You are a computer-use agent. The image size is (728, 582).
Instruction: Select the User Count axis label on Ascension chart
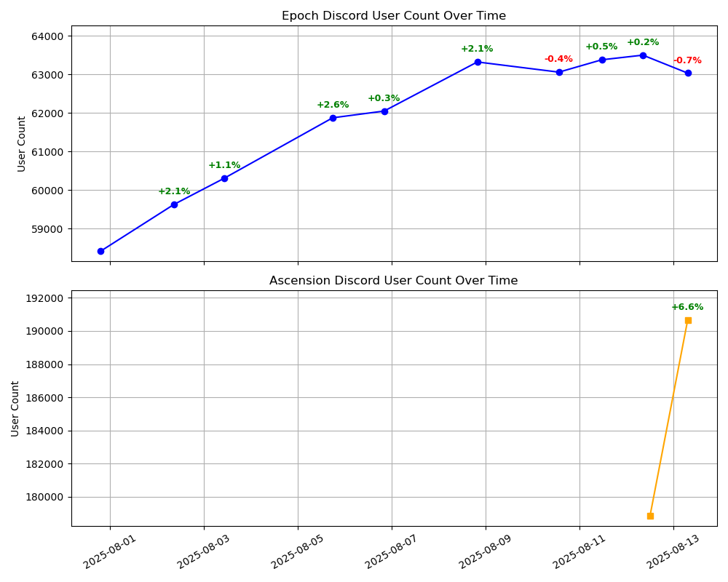pyautogui.click(x=15, y=409)
